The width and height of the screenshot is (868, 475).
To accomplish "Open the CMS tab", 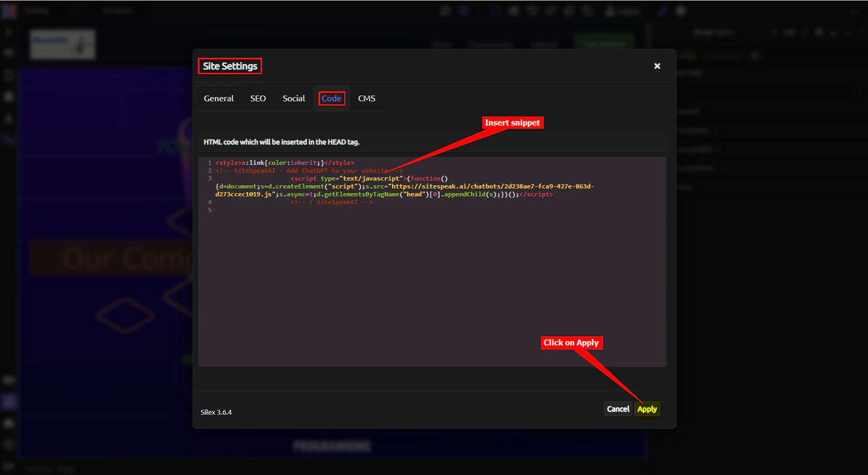I will click(366, 98).
